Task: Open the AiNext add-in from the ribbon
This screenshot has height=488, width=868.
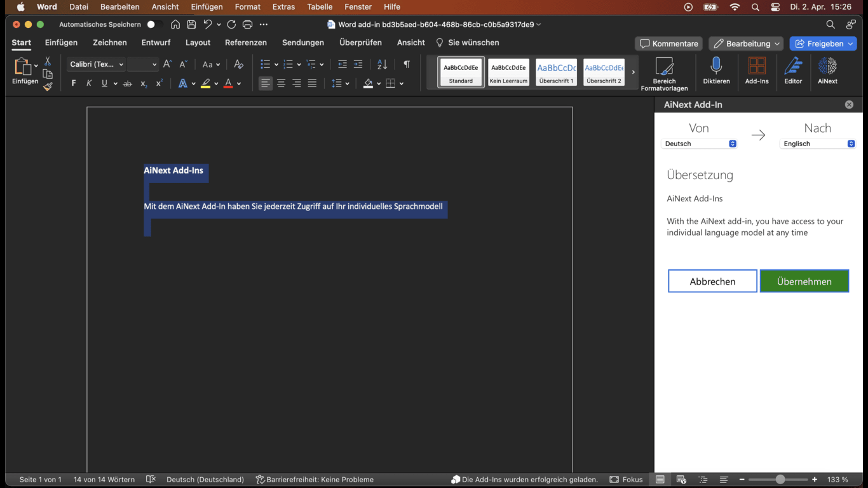Action: click(827, 71)
